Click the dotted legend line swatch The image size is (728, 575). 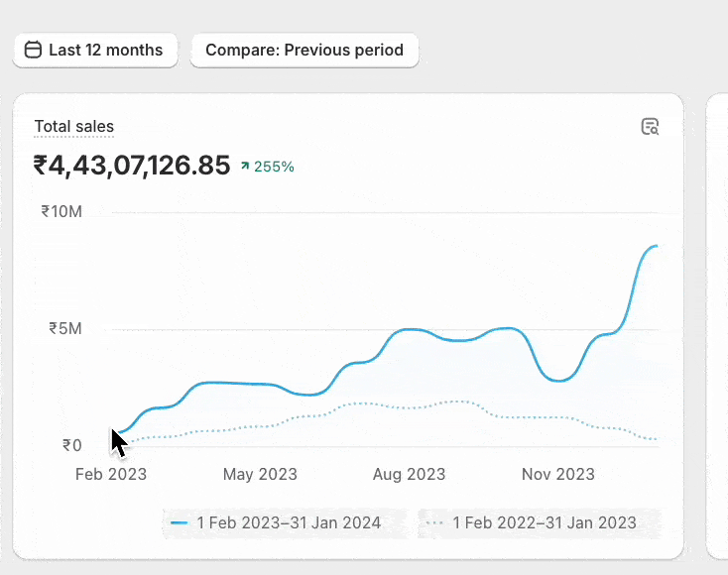pos(433,522)
